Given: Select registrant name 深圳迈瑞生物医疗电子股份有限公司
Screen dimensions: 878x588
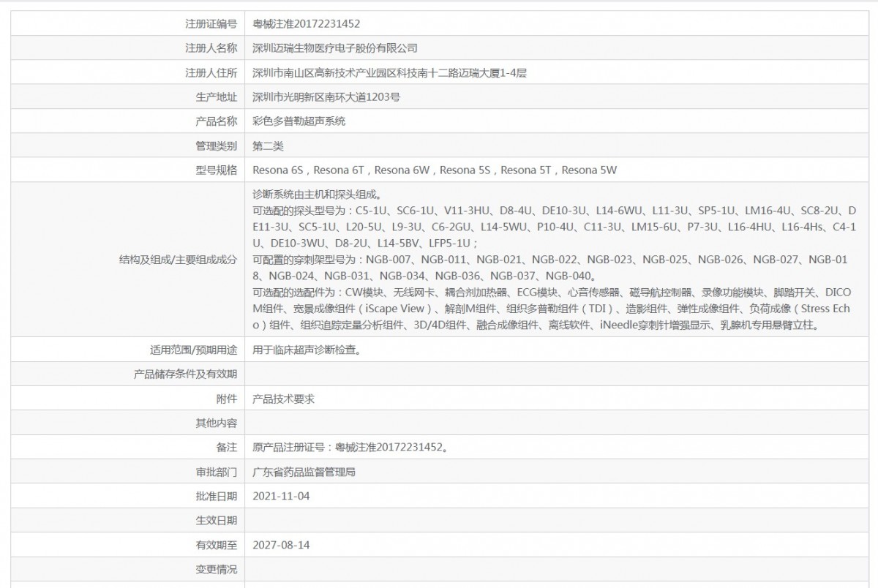Looking at the screenshot, I should click(x=335, y=48).
